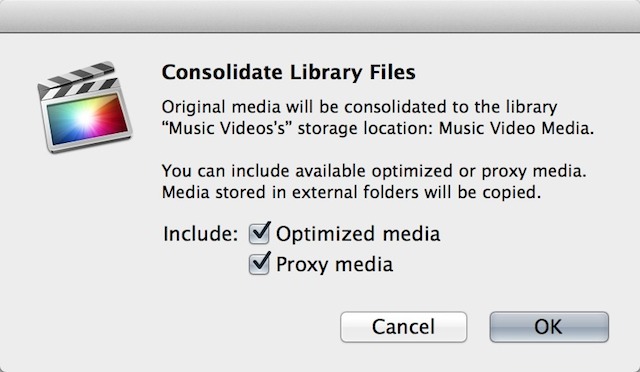This screenshot has width=640, height=372.
Task: Click the word "optimized" in the description
Action: [x=412, y=172]
